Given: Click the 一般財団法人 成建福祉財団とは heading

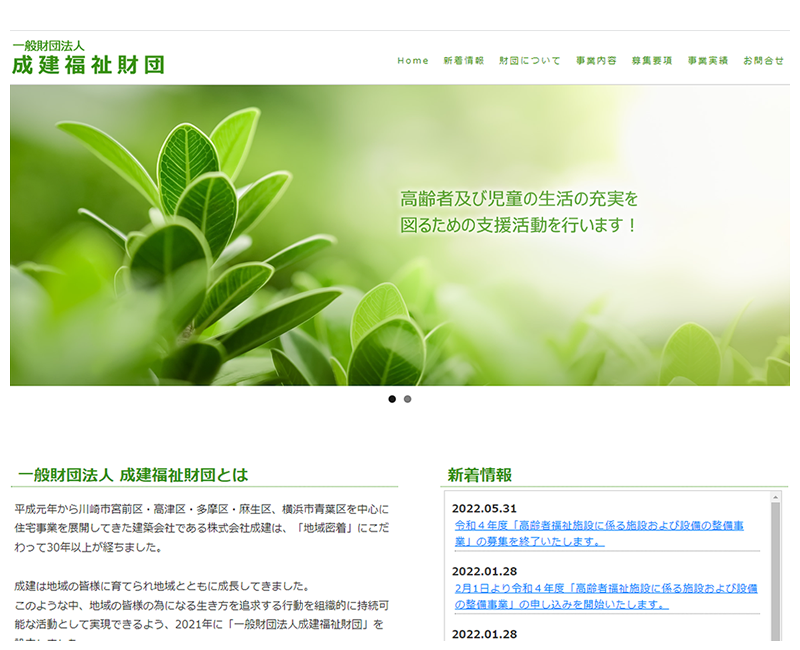Looking at the screenshot, I should (x=133, y=475).
